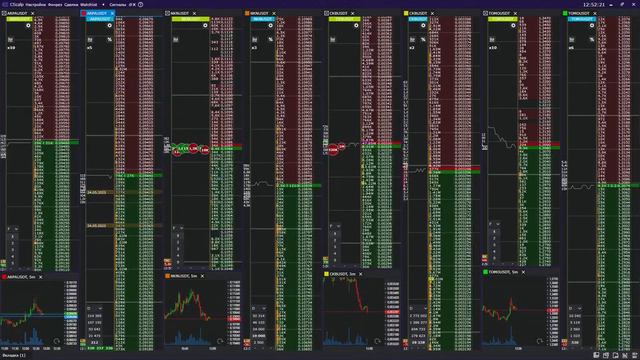640x360 pixels.
Task: Click the rightmost layout icon in bottom-right status bar
Action: (x=635, y=356)
